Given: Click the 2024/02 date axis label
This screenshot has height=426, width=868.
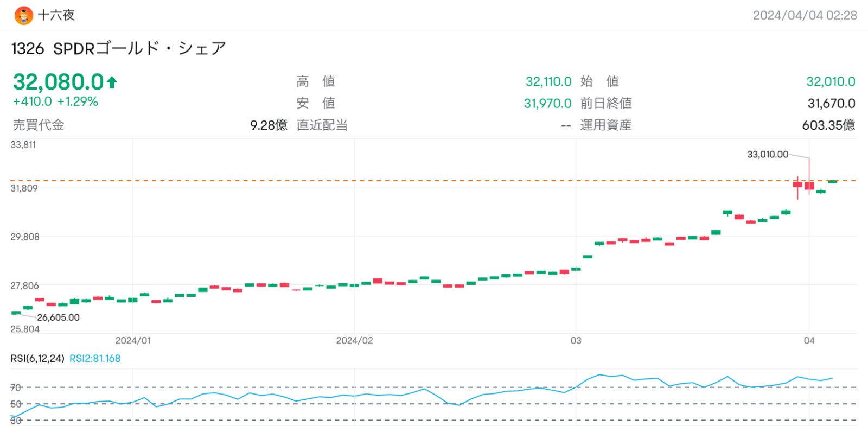Looking at the screenshot, I should click(354, 341).
